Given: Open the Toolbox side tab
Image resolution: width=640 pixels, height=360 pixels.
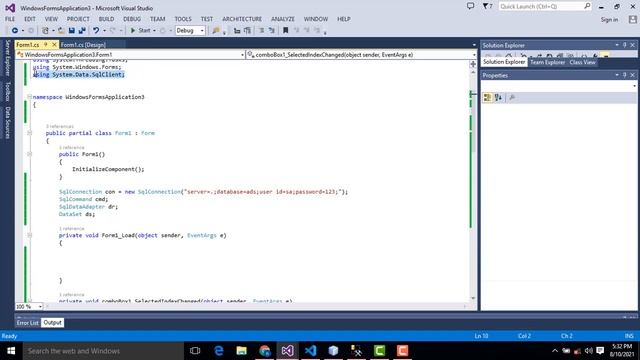Looking at the screenshot, I should click(7, 91).
